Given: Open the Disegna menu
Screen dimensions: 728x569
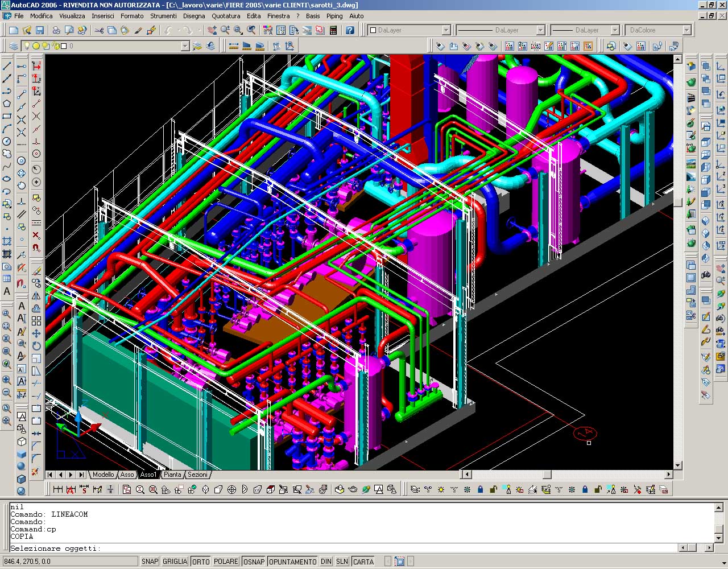Looking at the screenshot, I should pos(194,16).
